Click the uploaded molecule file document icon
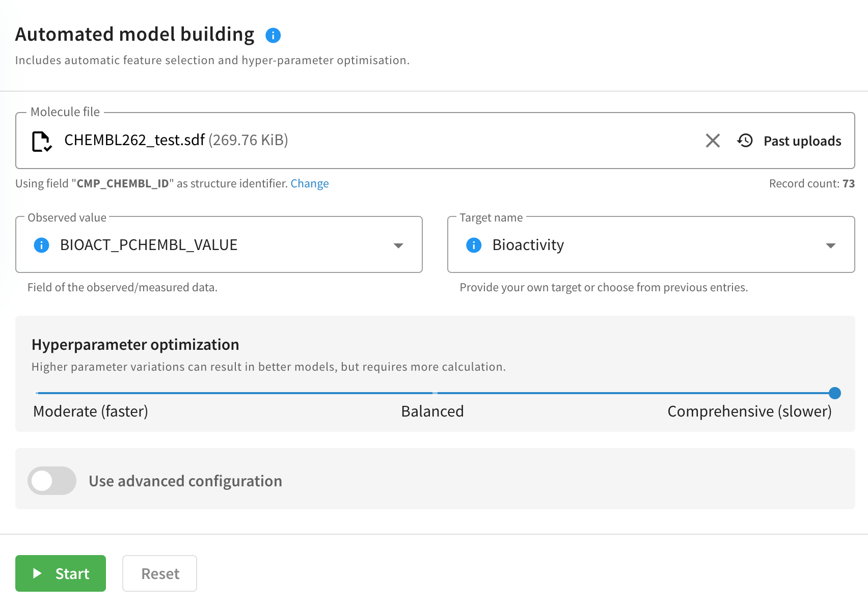Screen dimensions: 868x607 click(41, 141)
